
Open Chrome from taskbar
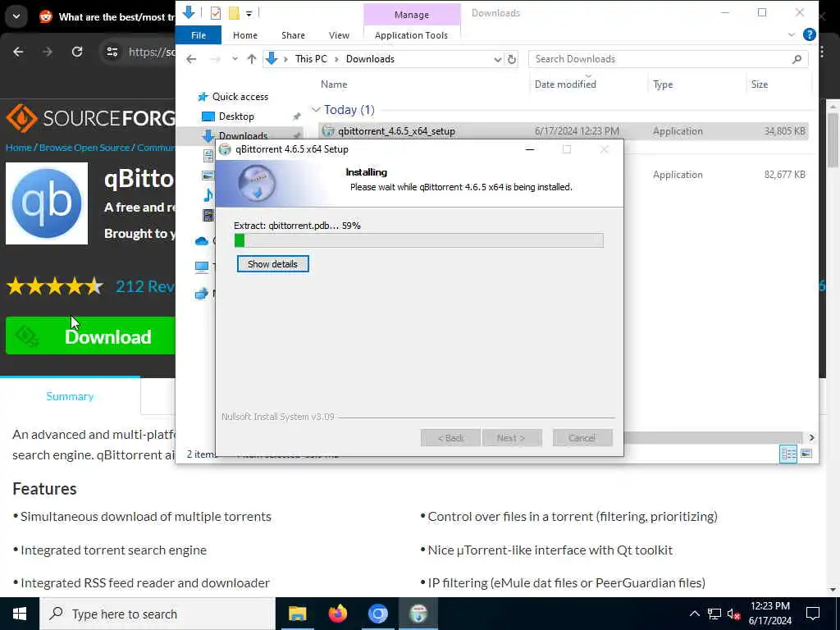coord(377,614)
